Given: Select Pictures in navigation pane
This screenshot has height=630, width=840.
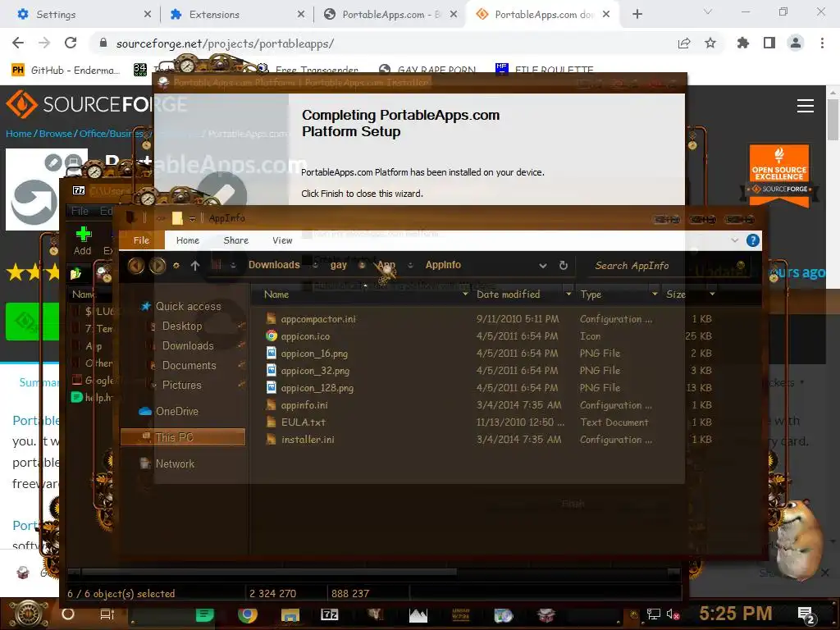Looking at the screenshot, I should pos(181,386).
